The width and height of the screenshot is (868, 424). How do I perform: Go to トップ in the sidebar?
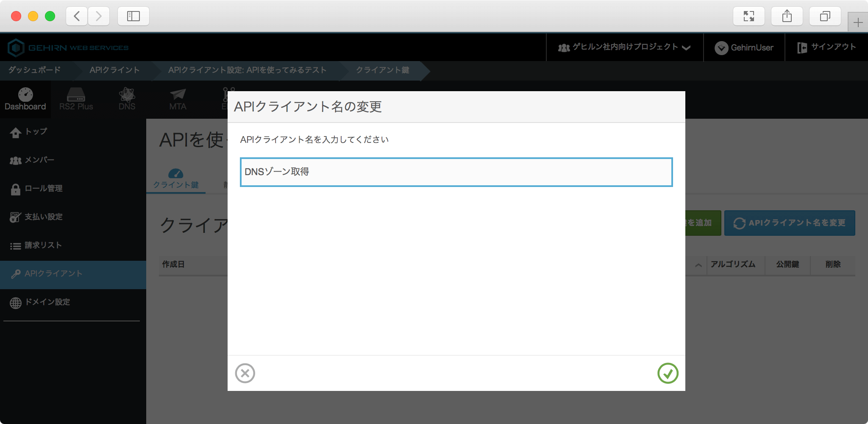pos(36,132)
